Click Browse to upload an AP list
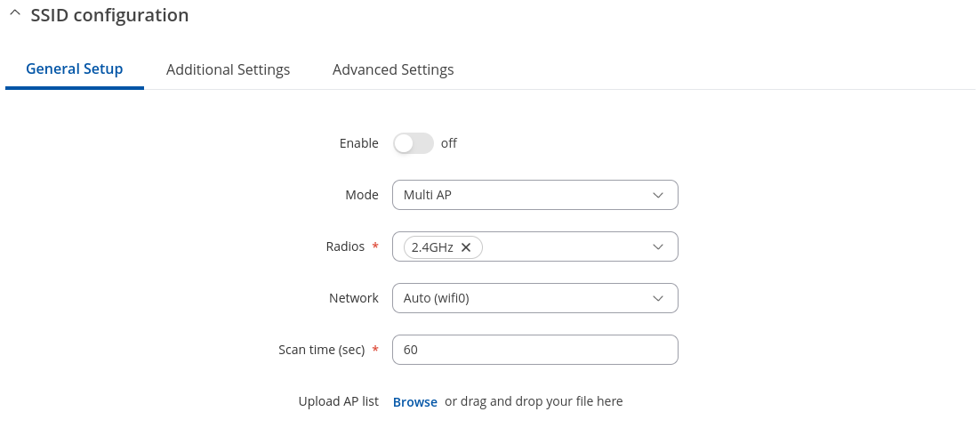Screen dimensions: 980x428 click(x=415, y=402)
